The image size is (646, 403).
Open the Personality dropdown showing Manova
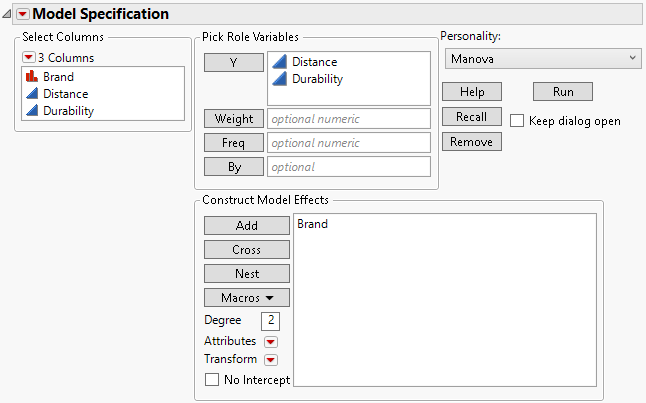coord(541,59)
